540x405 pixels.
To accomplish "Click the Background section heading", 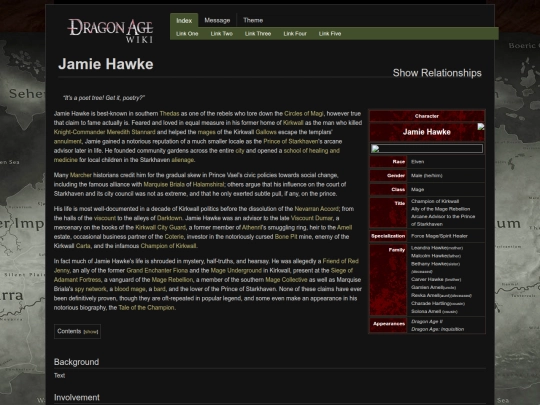I will click(76, 362).
